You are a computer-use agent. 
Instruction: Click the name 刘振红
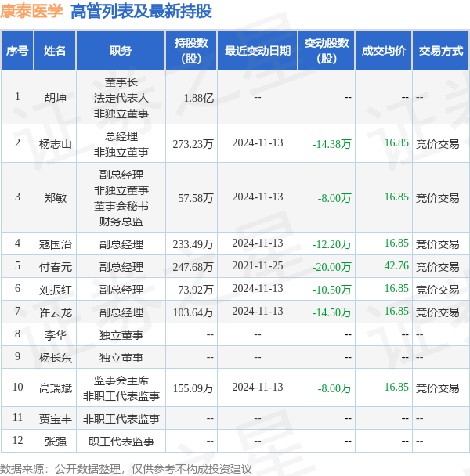coord(55,290)
